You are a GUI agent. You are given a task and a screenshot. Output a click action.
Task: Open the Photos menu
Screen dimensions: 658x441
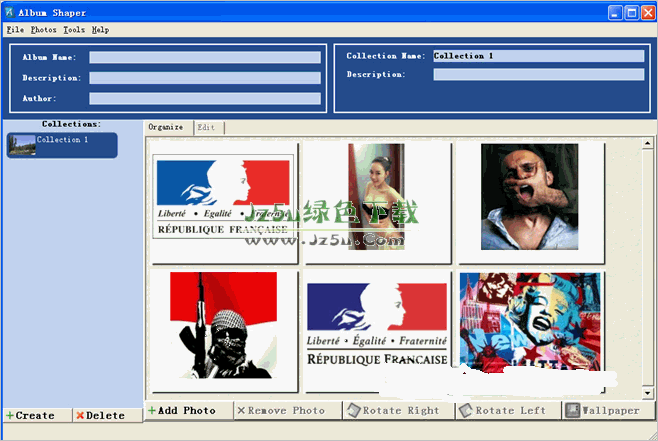pos(44,30)
